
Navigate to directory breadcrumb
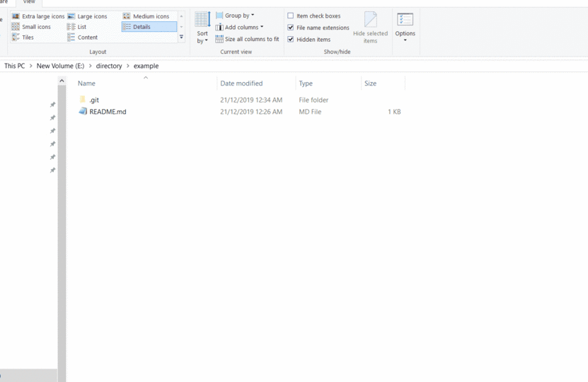[x=109, y=66]
